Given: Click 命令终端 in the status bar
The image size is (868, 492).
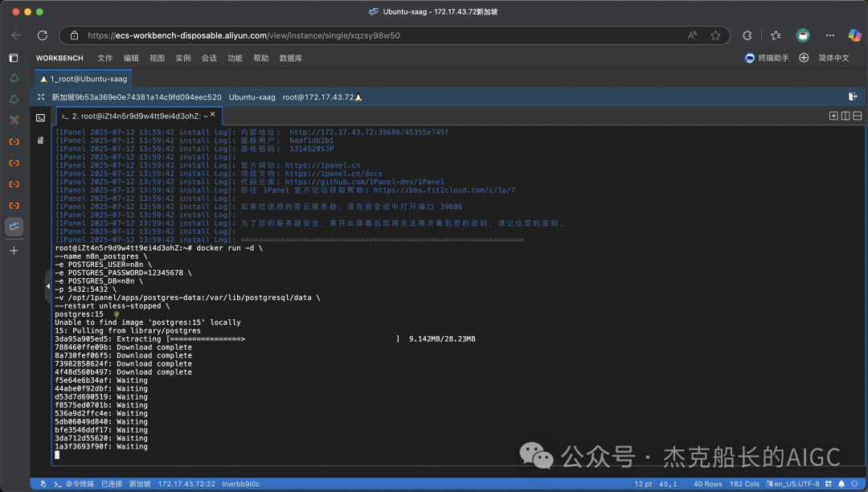Looking at the screenshot, I should (75, 484).
